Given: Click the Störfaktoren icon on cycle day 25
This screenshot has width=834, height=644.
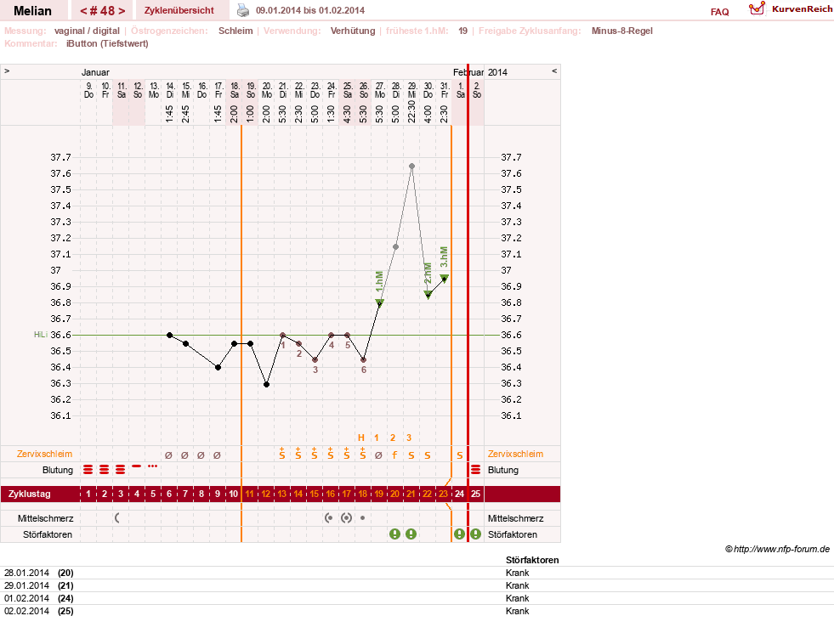Looking at the screenshot, I should click(x=475, y=534).
